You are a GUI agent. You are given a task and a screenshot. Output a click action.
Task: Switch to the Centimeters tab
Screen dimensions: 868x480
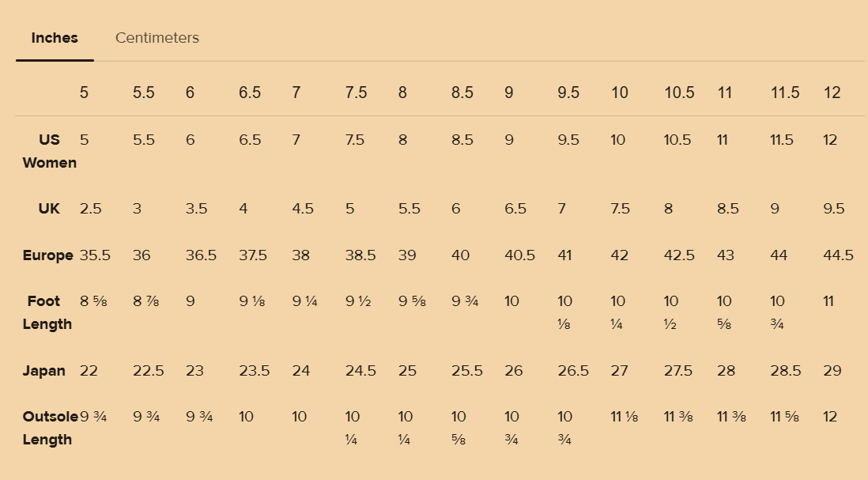(x=157, y=38)
